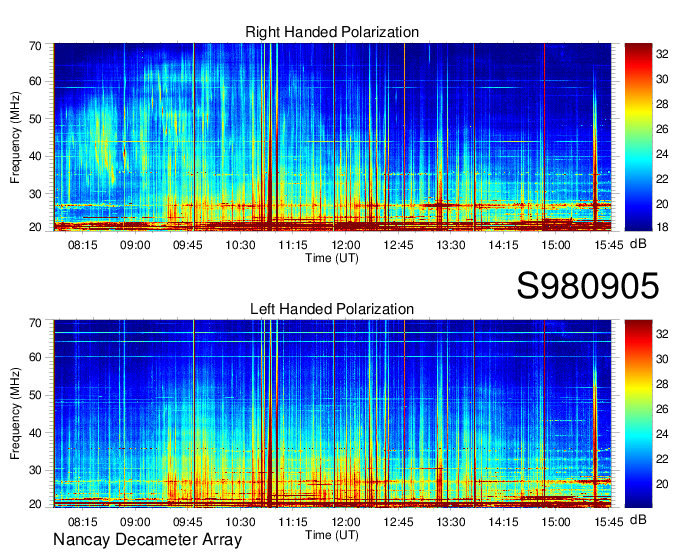This screenshot has height=552, width=680.
Task: Click "15:00" time tick under the lower plot
Action: pyautogui.click(x=556, y=522)
